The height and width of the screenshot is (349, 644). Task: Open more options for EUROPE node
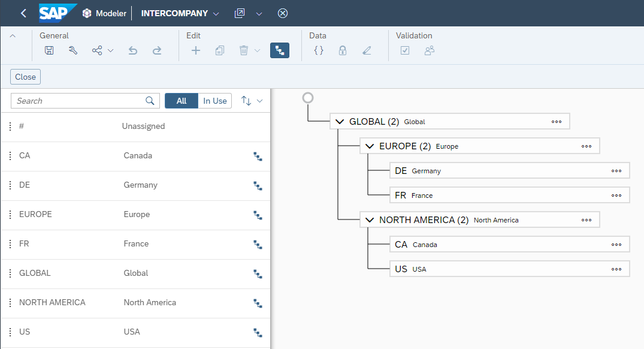[586, 146]
